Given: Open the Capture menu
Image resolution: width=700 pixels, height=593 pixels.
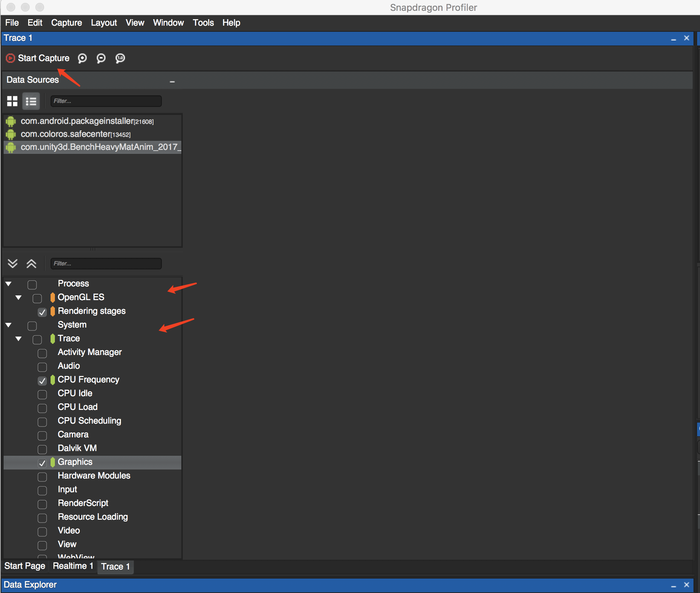Looking at the screenshot, I should point(66,23).
